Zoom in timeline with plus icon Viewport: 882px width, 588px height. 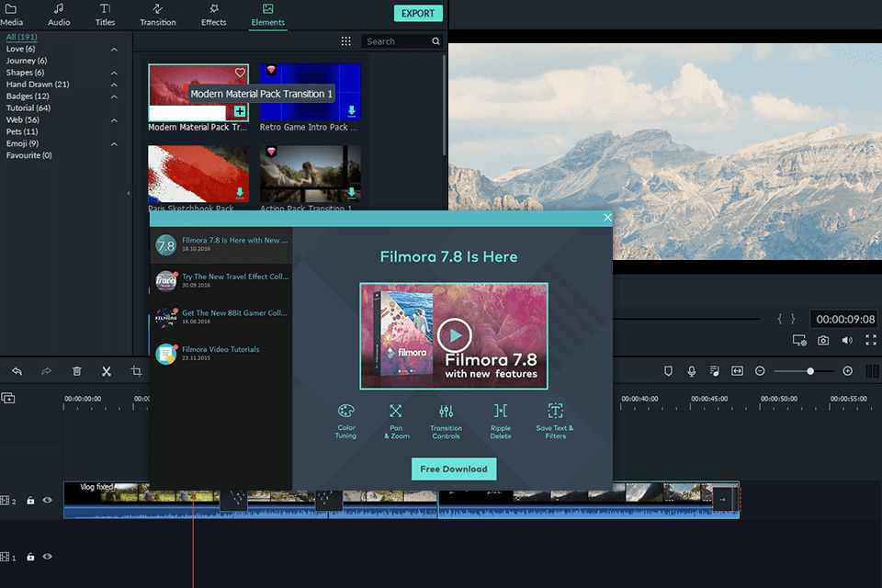coord(848,371)
